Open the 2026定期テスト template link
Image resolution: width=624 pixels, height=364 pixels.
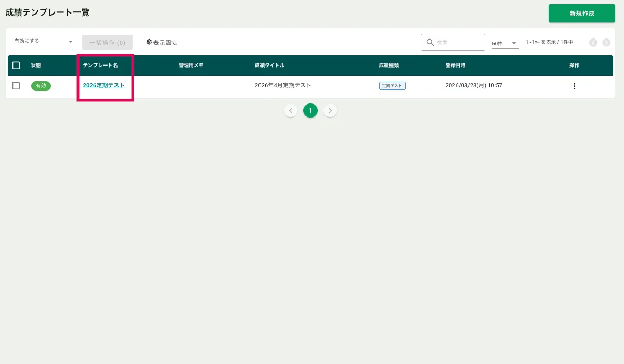point(104,85)
